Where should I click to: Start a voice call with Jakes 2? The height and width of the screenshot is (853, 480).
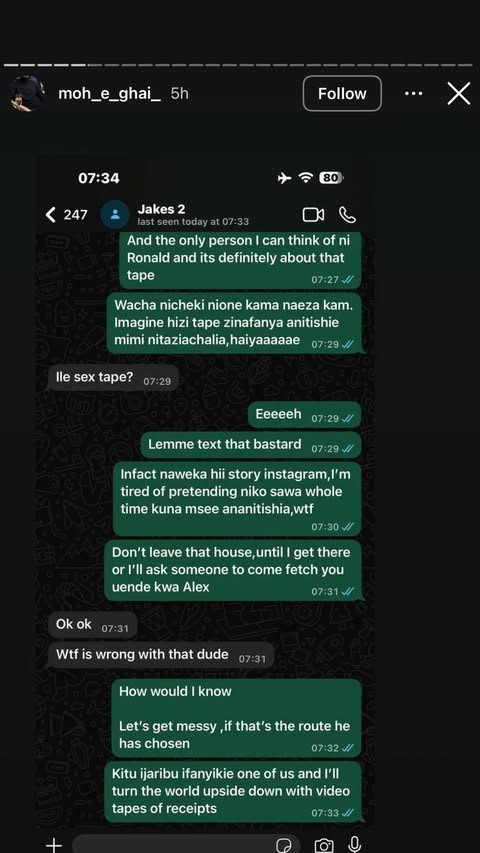(x=347, y=215)
